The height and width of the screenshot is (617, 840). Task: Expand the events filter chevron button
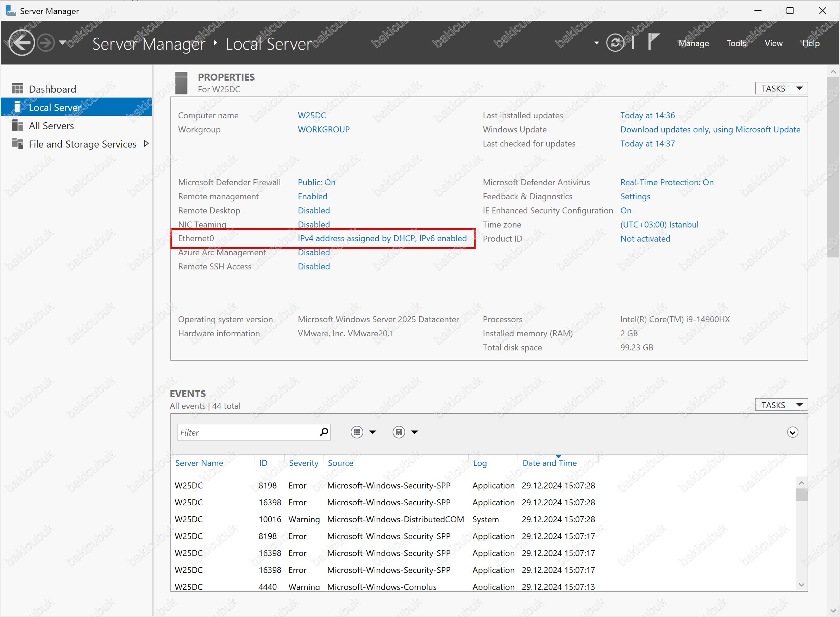[x=792, y=432]
